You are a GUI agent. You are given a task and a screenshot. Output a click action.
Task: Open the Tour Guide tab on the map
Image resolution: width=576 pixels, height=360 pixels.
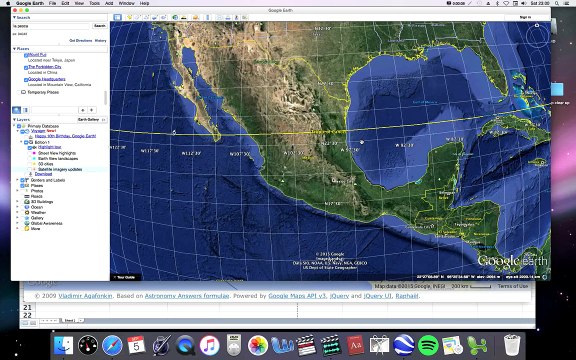(124, 277)
